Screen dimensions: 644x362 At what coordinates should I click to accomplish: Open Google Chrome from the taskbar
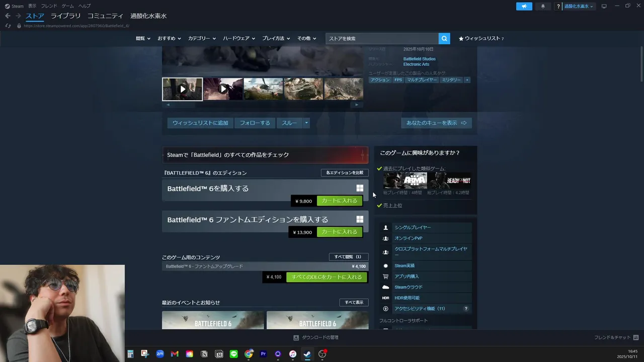(249, 354)
